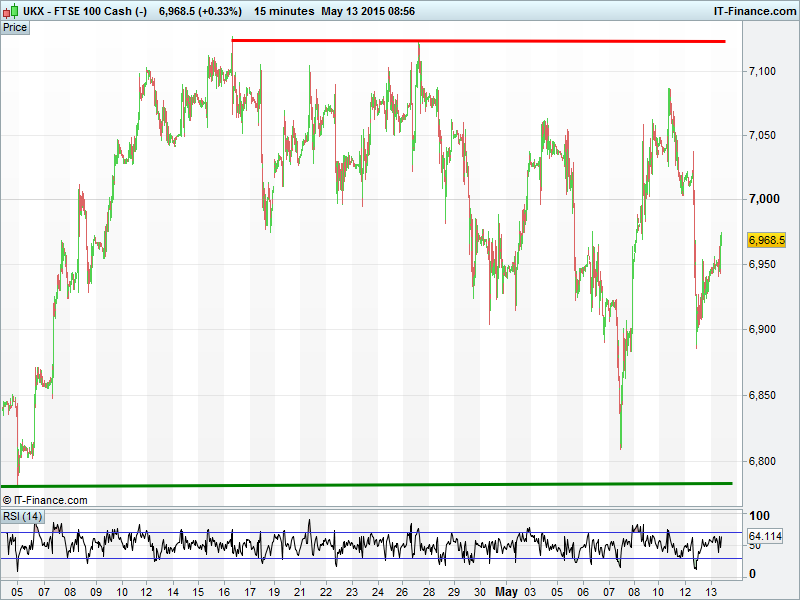The width and height of the screenshot is (800, 600).
Task: Click the 100 label on RSI scale
Action: [759, 517]
